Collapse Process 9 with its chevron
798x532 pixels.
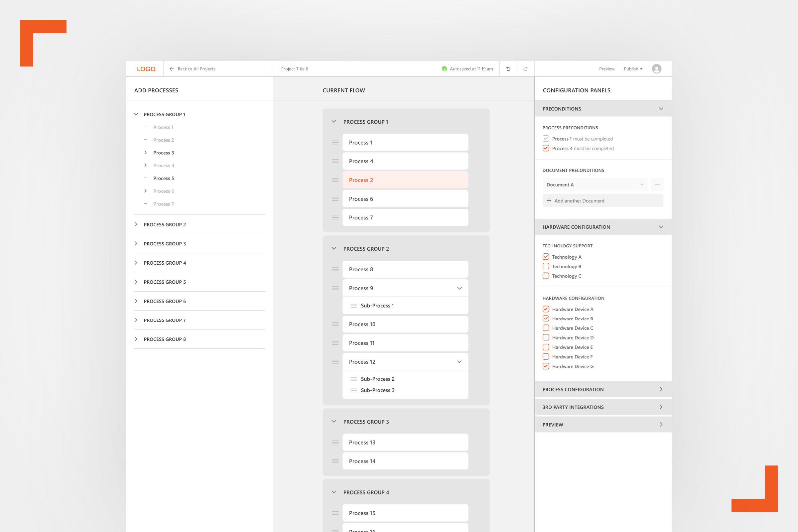click(x=460, y=288)
